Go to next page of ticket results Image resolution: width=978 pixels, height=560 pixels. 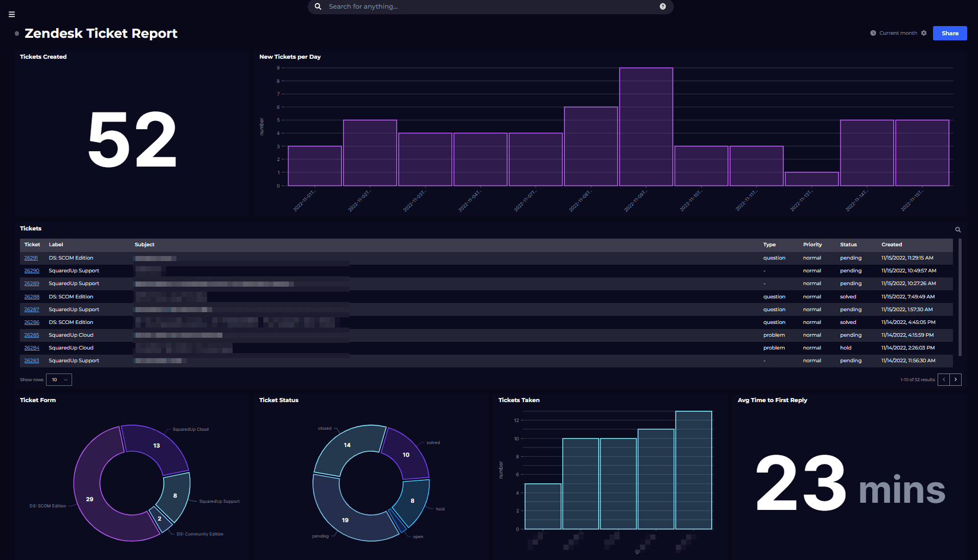[x=956, y=380]
